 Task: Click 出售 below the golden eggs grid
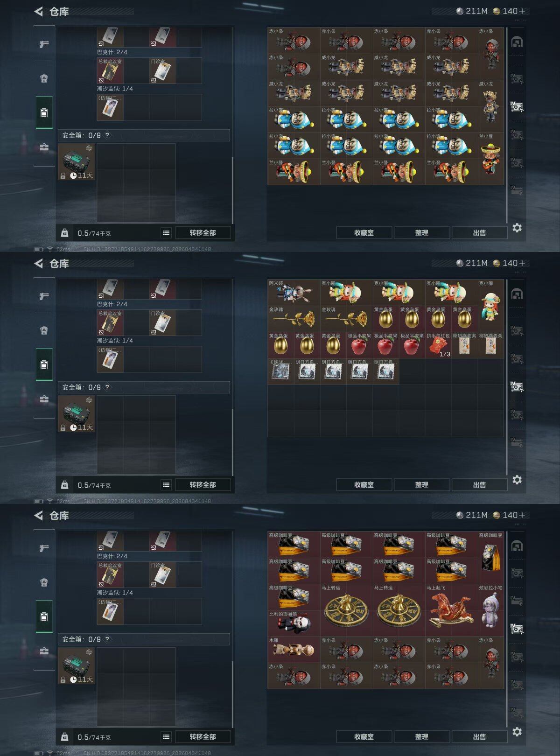(x=479, y=485)
